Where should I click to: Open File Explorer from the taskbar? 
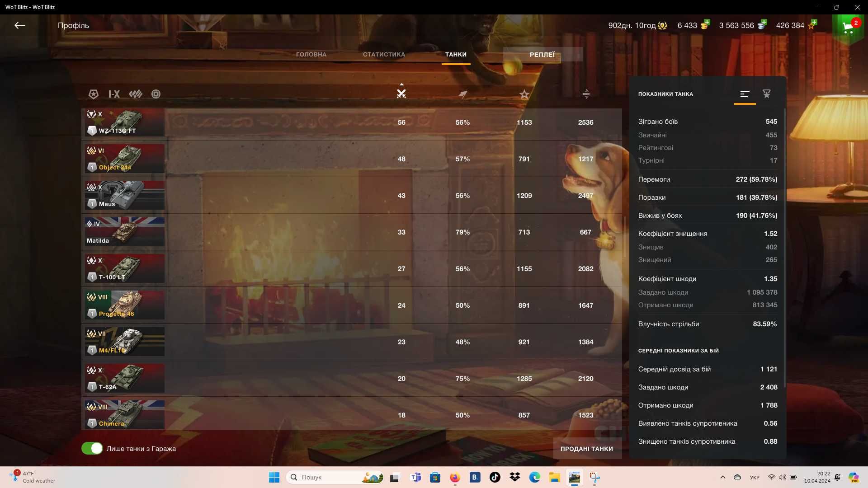click(555, 477)
